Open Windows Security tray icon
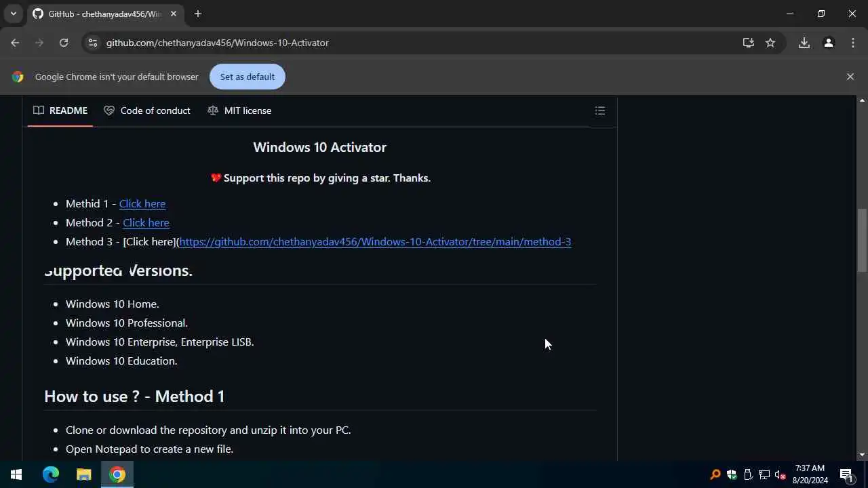This screenshot has height=488, width=868. pos(732,474)
